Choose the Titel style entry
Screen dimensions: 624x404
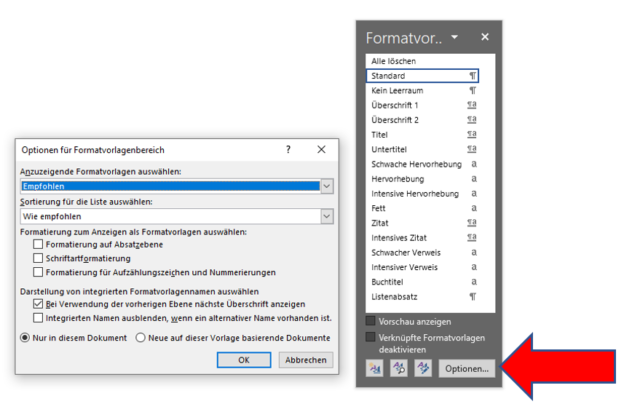coord(382,134)
